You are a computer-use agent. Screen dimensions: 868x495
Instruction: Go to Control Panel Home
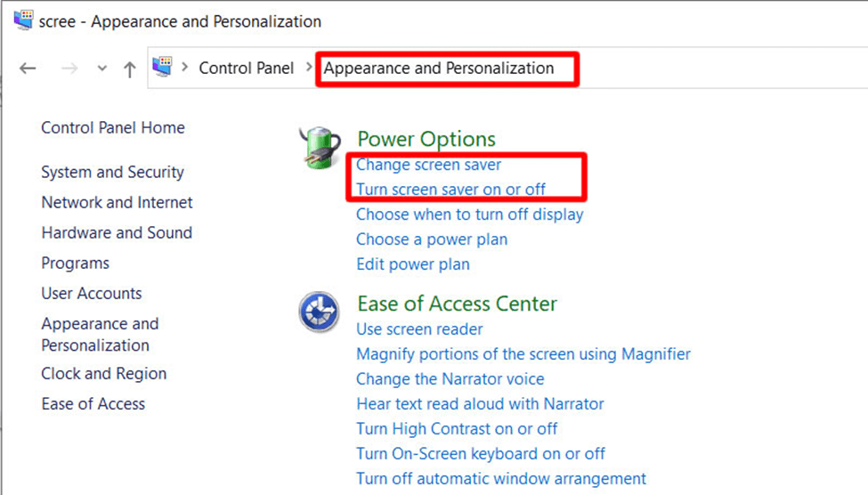113,127
